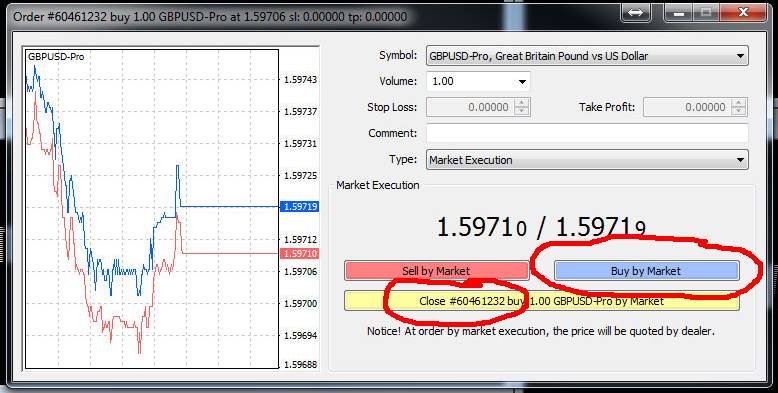Click the double-arrow resize icon in title bar
The height and width of the screenshot is (393, 778).
pyautogui.click(x=636, y=13)
